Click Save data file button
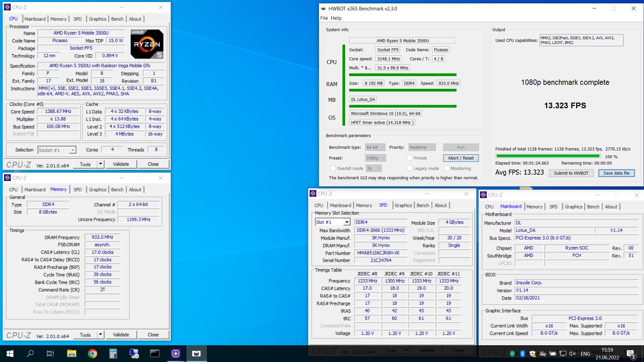644x362 pixels. click(x=616, y=173)
